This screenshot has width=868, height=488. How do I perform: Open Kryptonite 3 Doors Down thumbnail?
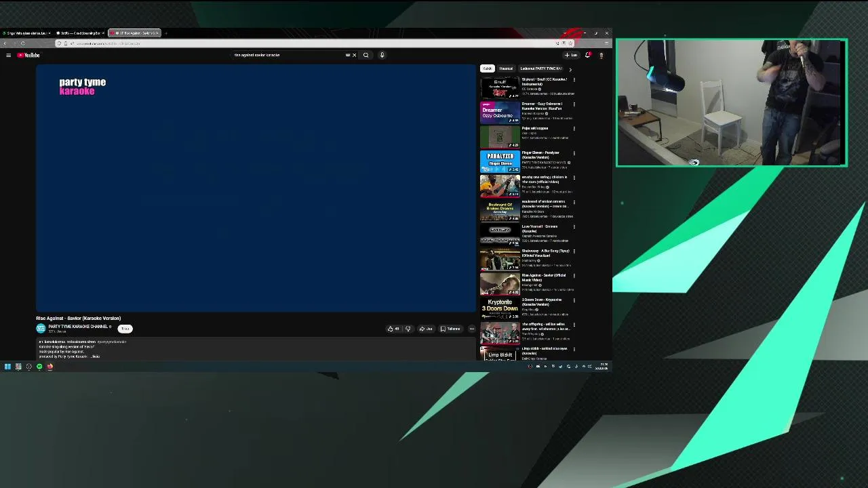500,308
